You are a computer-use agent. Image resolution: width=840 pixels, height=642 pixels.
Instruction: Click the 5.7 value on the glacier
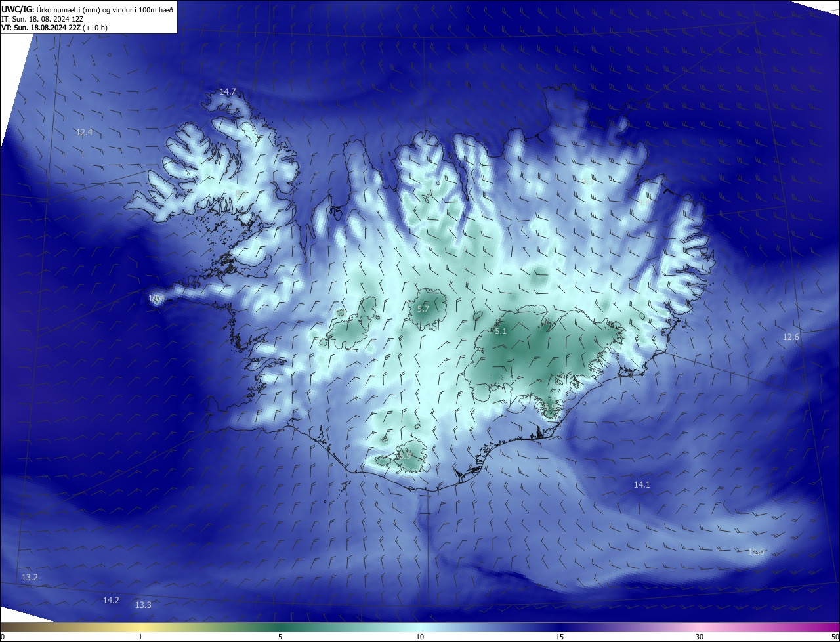point(423,309)
